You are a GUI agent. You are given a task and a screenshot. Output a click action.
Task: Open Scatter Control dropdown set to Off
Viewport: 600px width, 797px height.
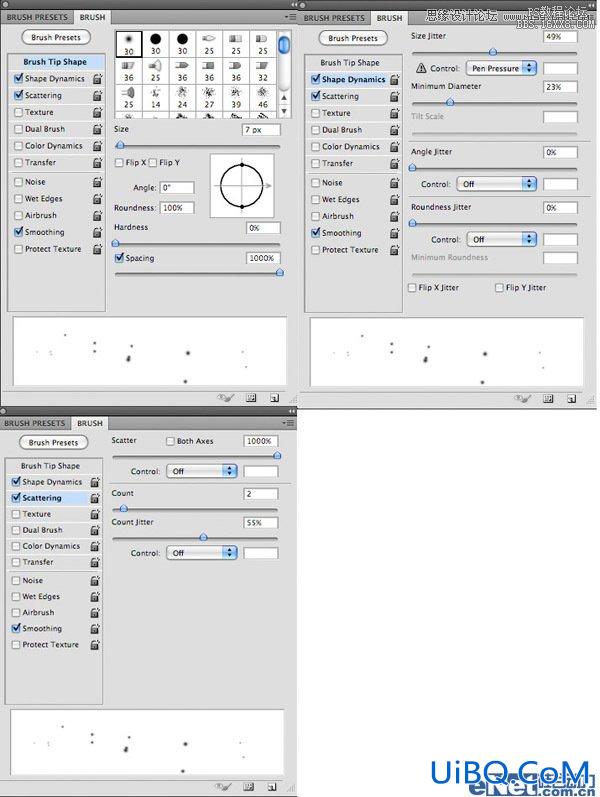[x=202, y=471]
